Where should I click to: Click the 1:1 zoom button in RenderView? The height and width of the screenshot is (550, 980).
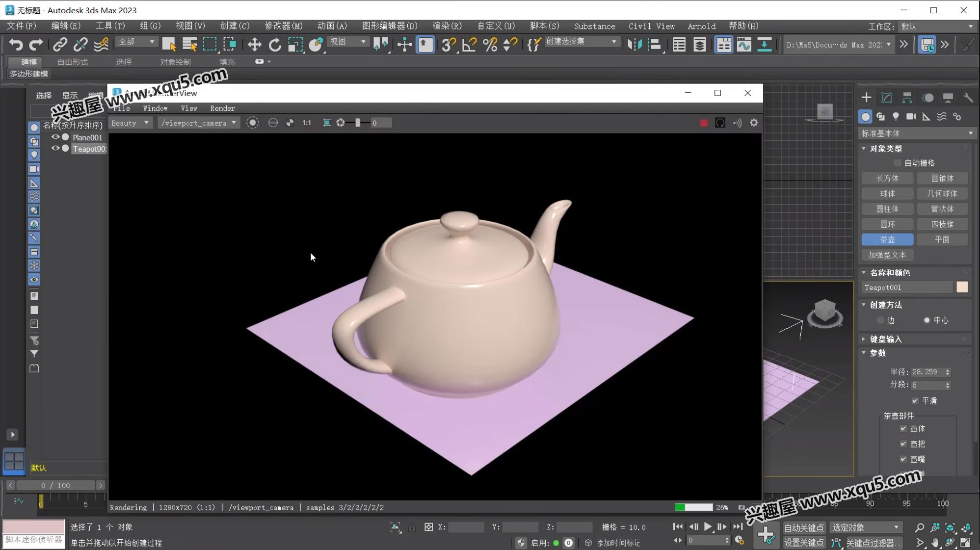307,123
